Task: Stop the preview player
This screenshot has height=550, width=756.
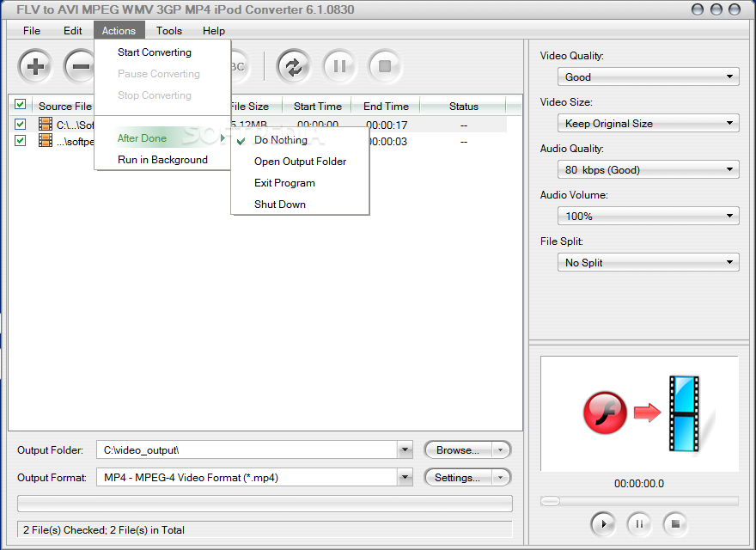Action: coord(675,523)
